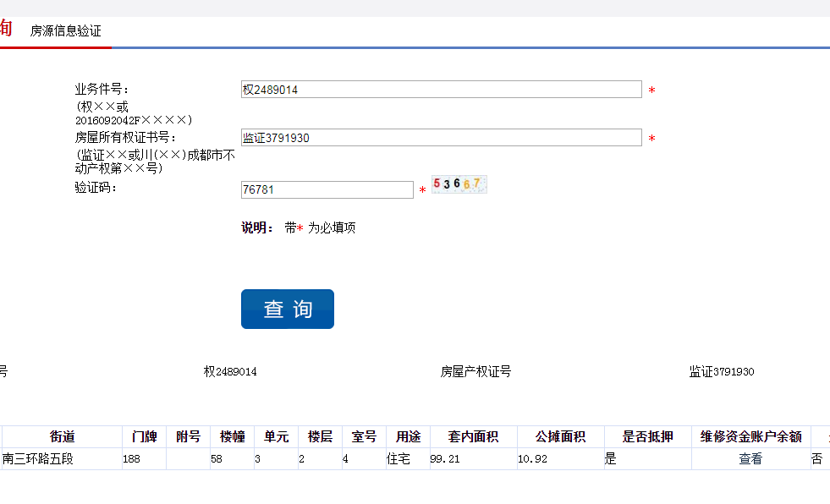Viewport: 830px width, 504px height.
Task: Click the captcha image to refresh it
Action: pos(459,184)
